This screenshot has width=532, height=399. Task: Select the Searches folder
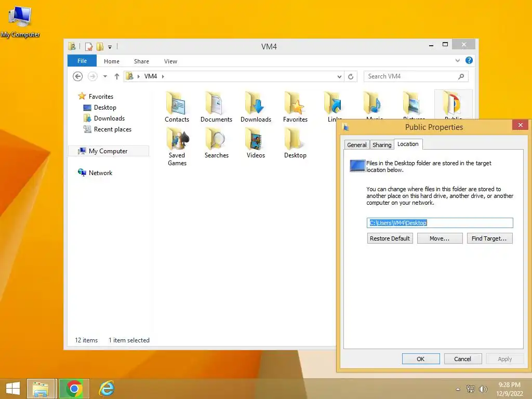click(x=216, y=143)
